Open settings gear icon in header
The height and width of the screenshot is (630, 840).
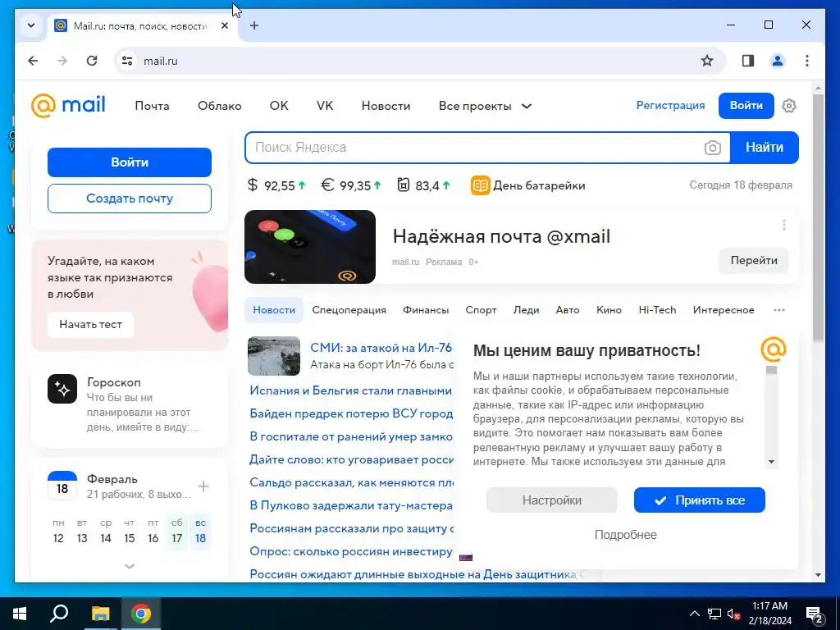[788, 106]
